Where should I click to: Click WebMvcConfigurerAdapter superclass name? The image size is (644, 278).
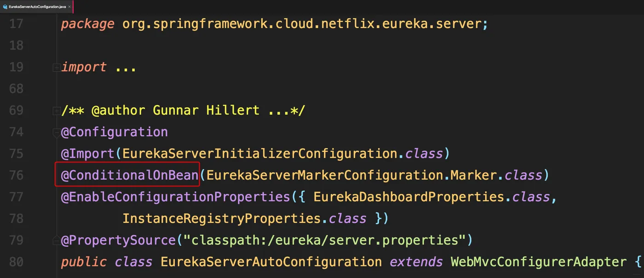tap(539, 262)
